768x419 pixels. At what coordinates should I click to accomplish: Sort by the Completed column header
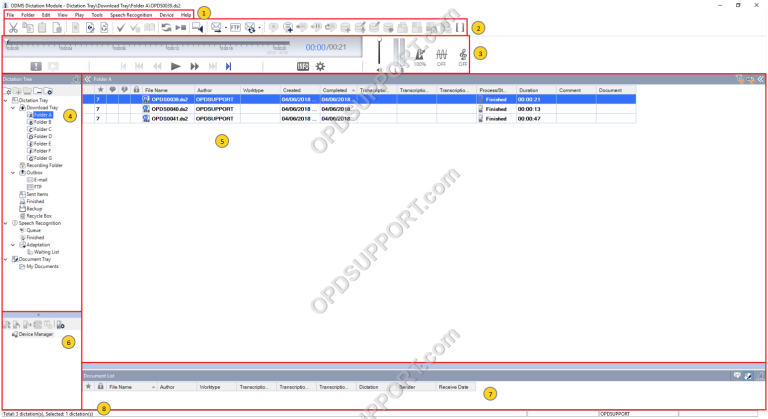pos(338,90)
